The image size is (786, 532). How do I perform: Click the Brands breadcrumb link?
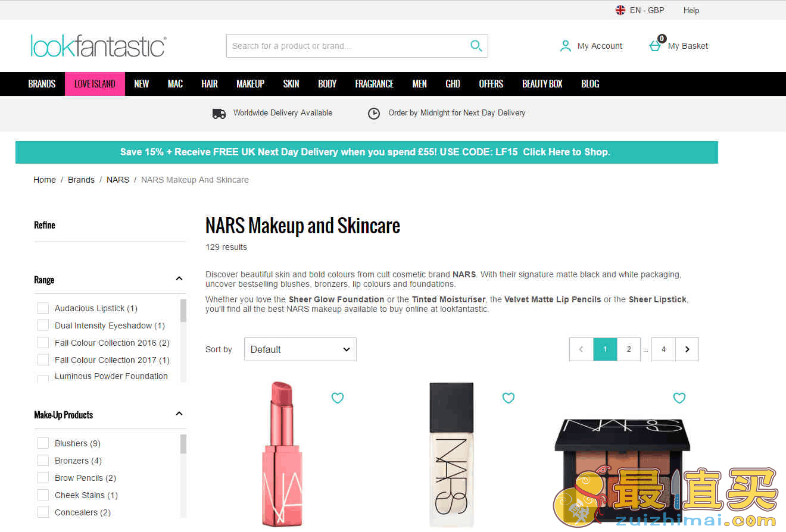coord(81,180)
